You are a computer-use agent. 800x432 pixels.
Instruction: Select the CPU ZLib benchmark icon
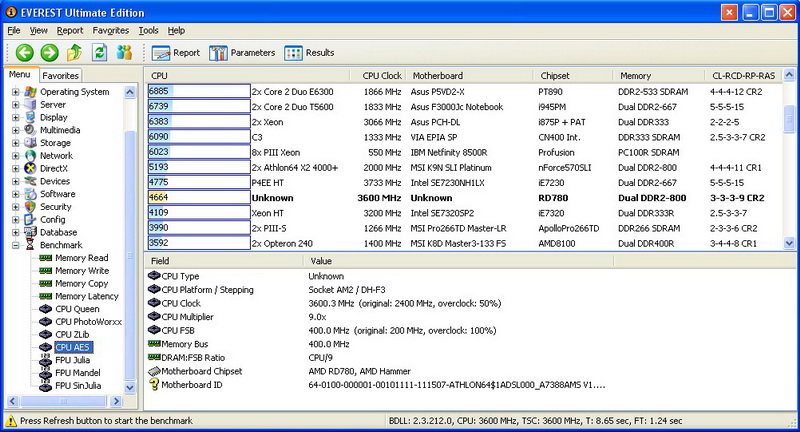[x=45, y=334]
